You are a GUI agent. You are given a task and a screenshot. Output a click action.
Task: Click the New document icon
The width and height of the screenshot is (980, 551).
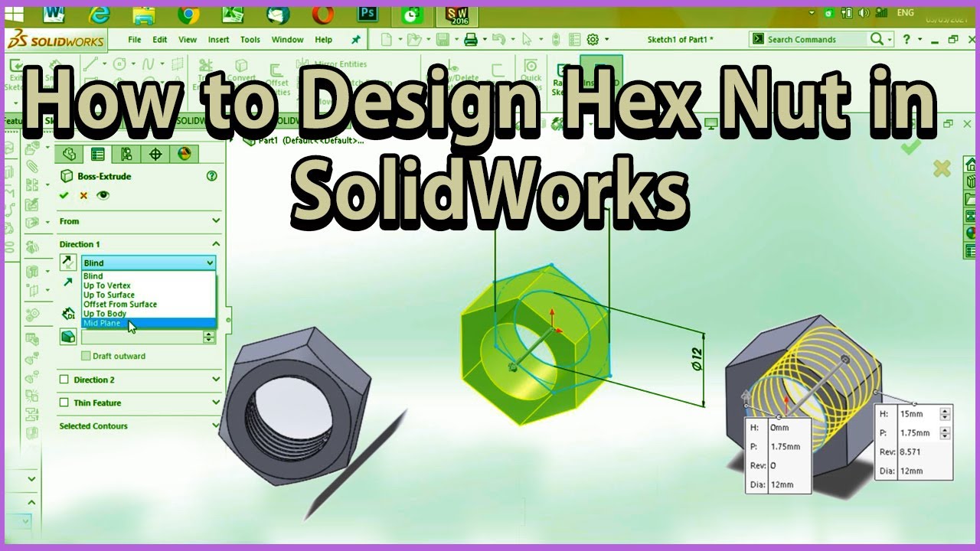387,40
